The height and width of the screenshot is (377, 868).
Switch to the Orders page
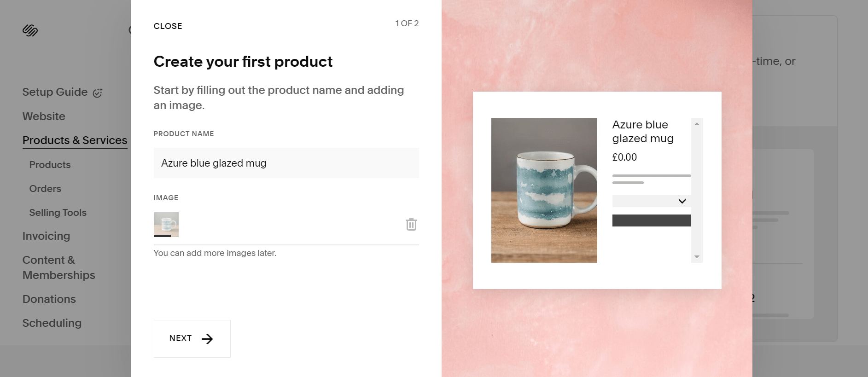[45, 188]
